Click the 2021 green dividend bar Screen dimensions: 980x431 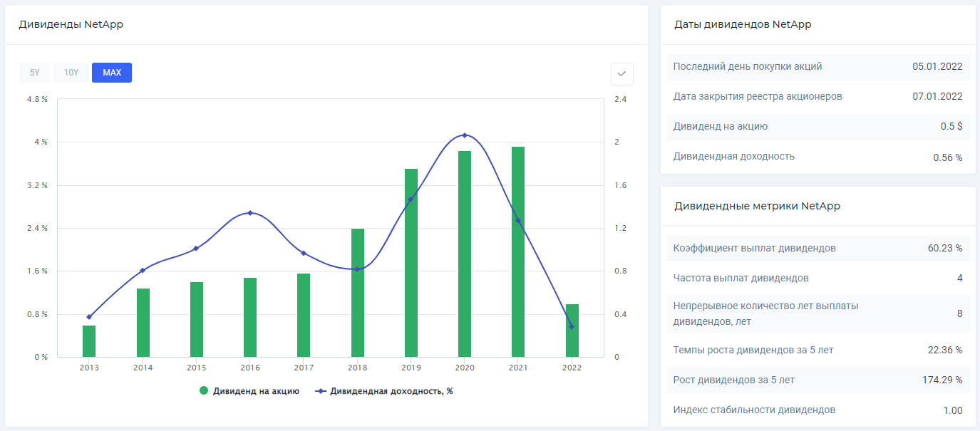(x=518, y=251)
